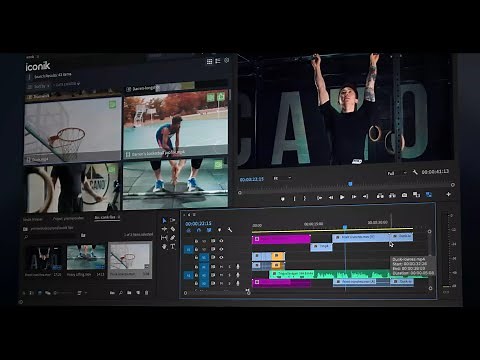
Task: Click the bin thumbnail zoom slider
Action: pos(63,293)
